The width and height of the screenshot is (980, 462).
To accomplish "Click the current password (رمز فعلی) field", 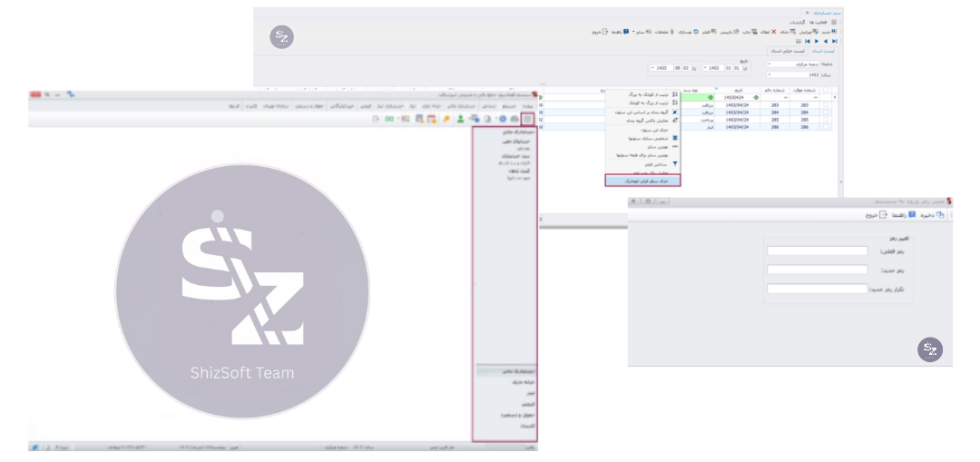I will point(818,251).
